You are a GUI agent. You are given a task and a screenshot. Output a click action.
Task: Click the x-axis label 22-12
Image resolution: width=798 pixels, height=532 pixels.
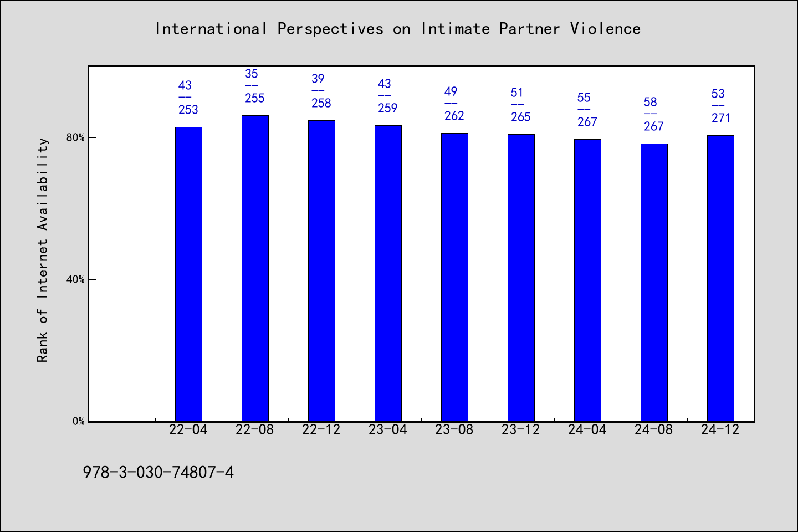coord(321,430)
